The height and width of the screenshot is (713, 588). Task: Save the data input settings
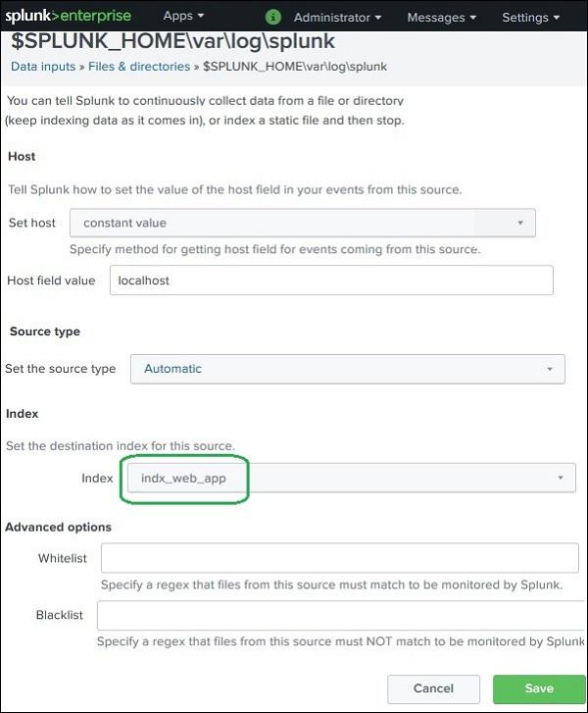[539, 688]
